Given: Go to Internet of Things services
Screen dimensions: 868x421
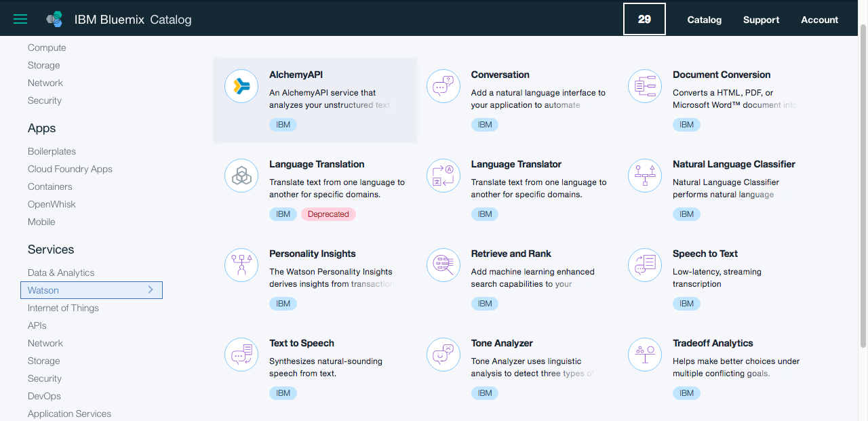Looking at the screenshot, I should (x=63, y=308).
